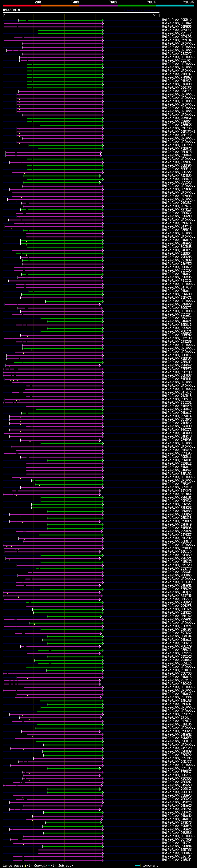Image resolution: width=197 pixels, height=868 pixels.
Task: Click the =100char. scale legend
Action: (x=146, y=865)
